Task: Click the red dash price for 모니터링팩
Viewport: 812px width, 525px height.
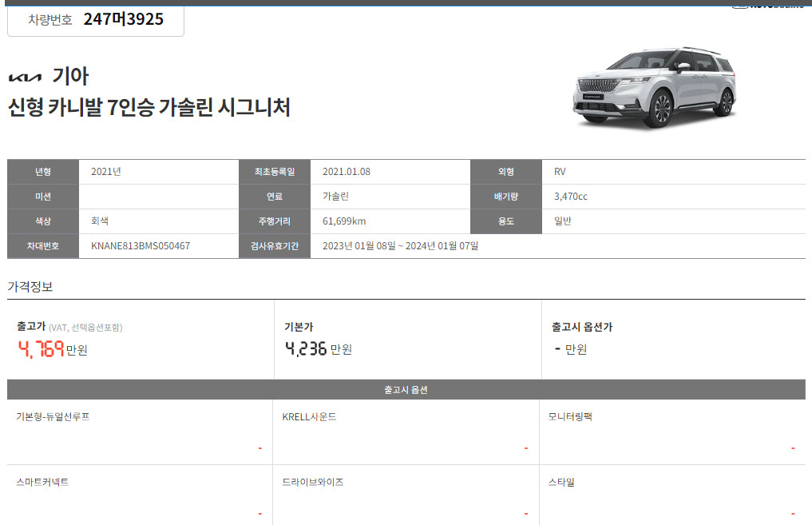Action: coord(793,448)
